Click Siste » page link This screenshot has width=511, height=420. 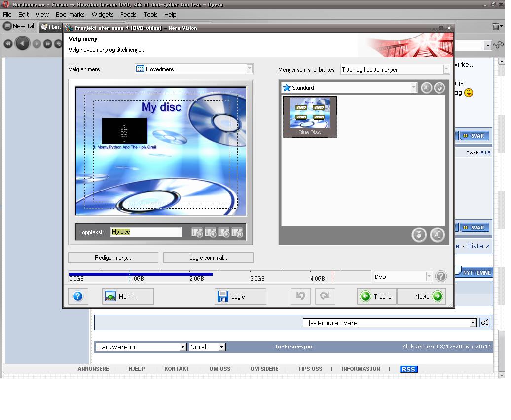coord(478,246)
